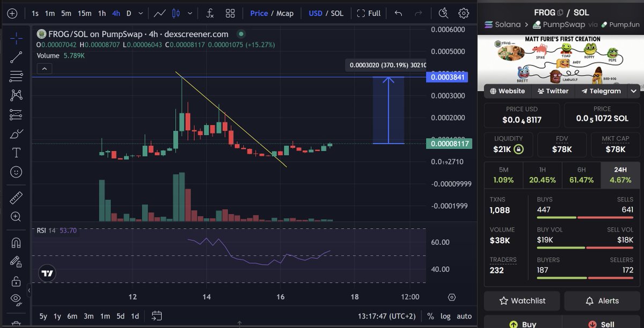Screen dimensions: 644x328
Task: Select the trend line drawing tool
Action: (x=16, y=56)
